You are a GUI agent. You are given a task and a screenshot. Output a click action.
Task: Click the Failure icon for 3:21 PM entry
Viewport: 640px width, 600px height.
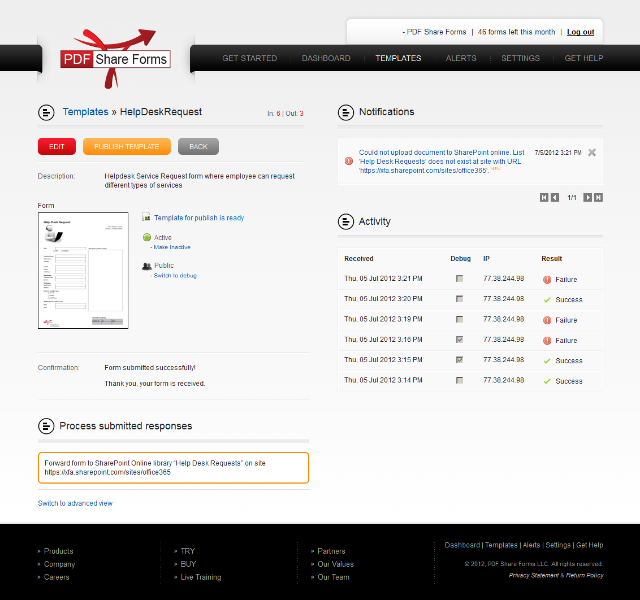click(x=547, y=280)
